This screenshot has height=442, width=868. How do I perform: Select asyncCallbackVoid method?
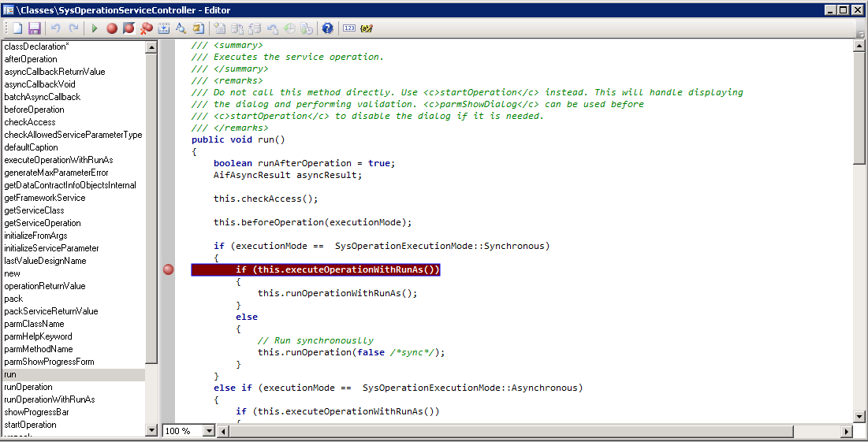pyautogui.click(x=40, y=84)
